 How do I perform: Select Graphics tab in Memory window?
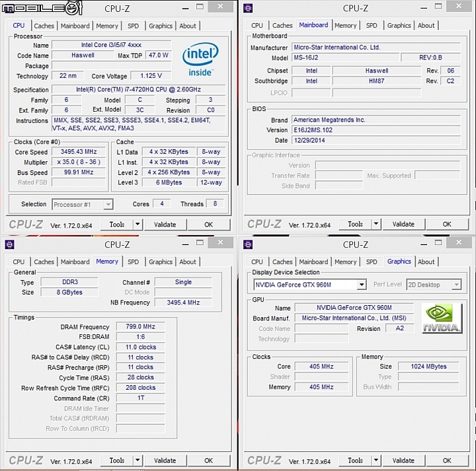(x=161, y=262)
